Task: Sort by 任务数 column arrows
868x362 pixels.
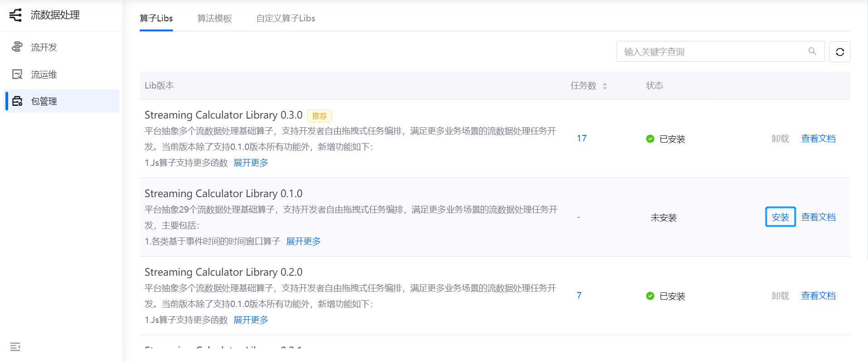Action: (605, 86)
